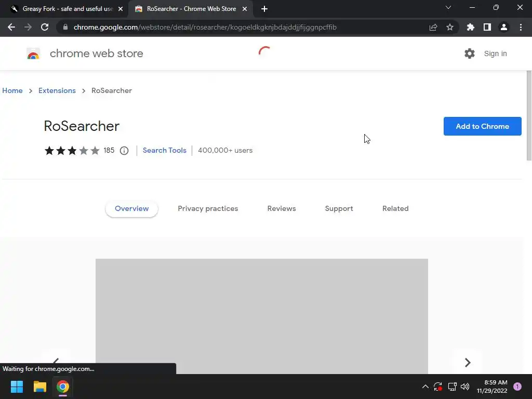This screenshot has width=532, height=399.
Task: Open the Chrome profile menu
Action: pyautogui.click(x=504, y=27)
